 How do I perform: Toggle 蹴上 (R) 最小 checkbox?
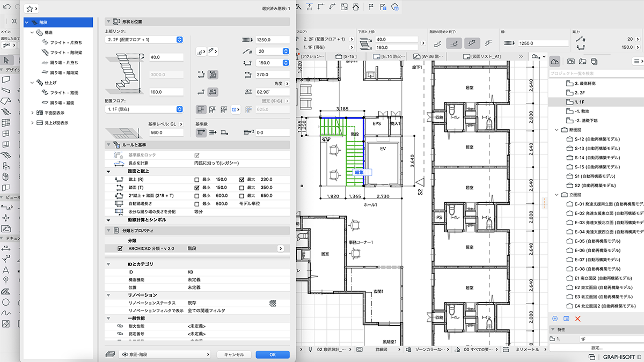[197, 180]
